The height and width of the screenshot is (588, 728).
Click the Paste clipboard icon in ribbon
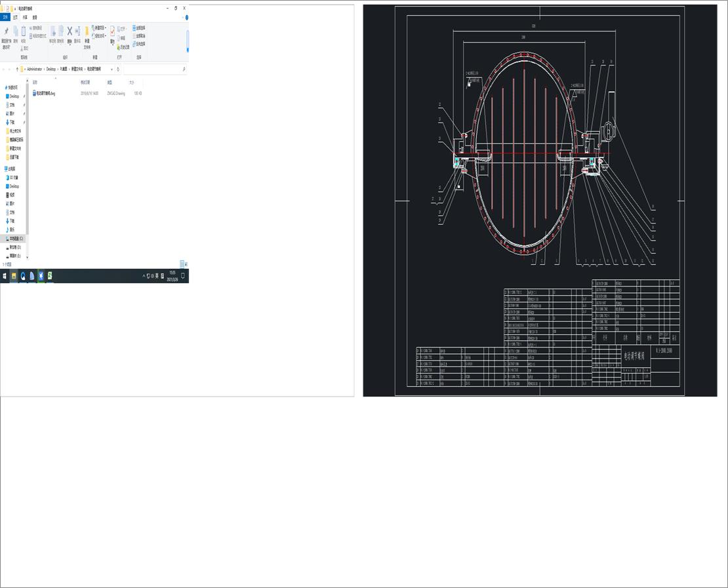(23, 30)
